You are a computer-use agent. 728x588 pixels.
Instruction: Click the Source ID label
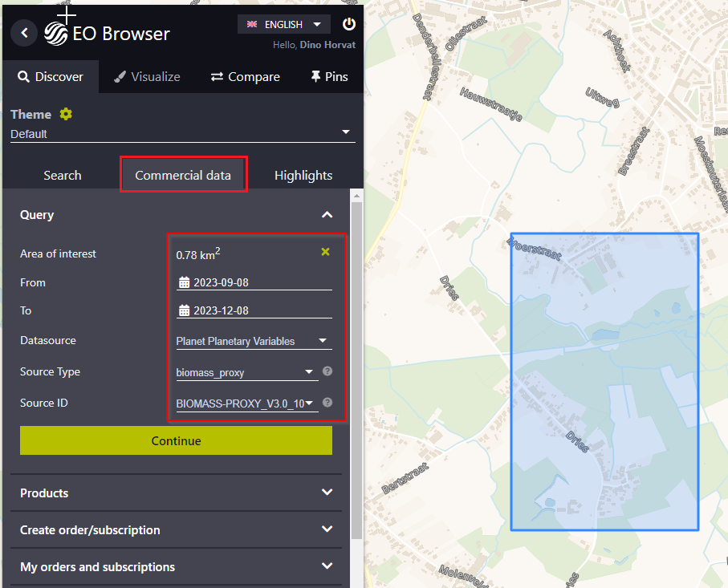coord(43,403)
